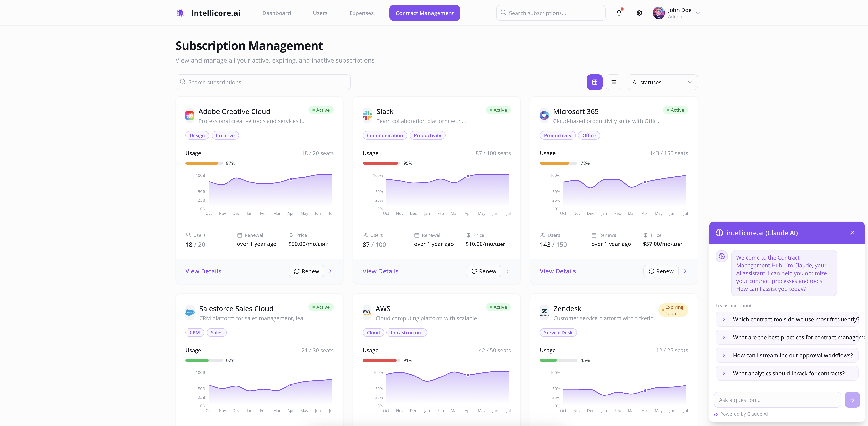This screenshot has height=426, width=868.
Task: Click the Slack 95% usage bar
Action: (381, 163)
